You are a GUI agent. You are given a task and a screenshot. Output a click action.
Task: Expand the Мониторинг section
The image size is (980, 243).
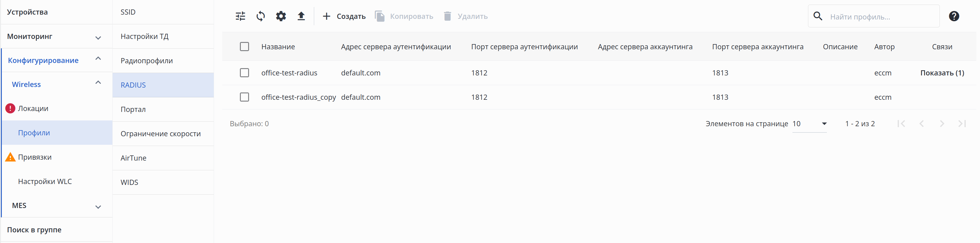pos(98,37)
